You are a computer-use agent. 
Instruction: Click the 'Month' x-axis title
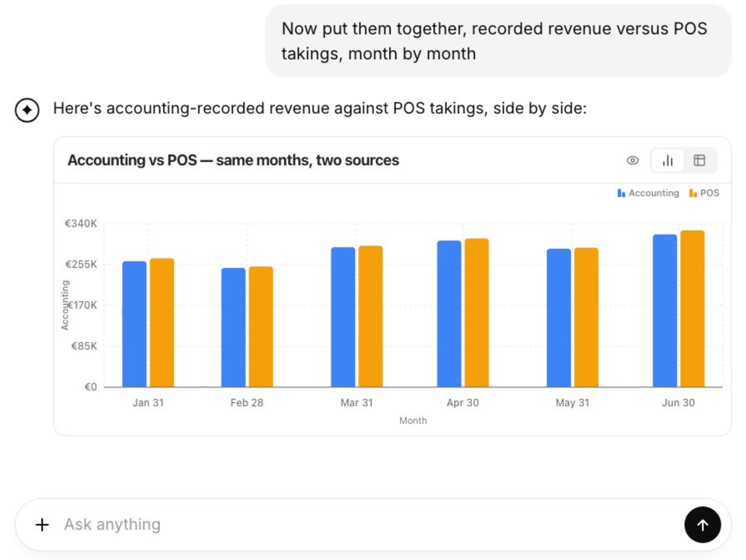[x=413, y=421]
